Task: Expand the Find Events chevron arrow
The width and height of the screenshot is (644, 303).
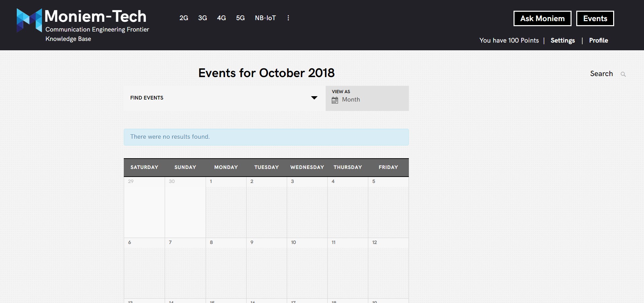Action: click(314, 98)
